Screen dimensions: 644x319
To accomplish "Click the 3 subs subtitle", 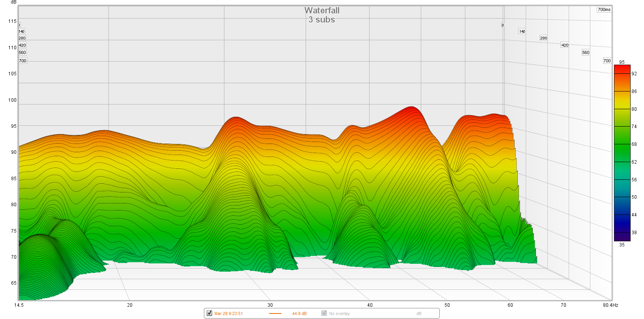I will [x=322, y=20].
